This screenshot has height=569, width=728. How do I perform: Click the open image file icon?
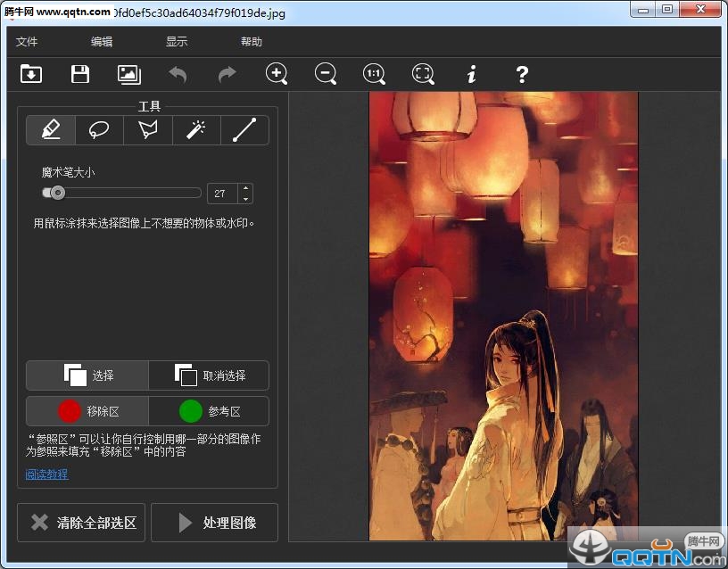coord(31,75)
